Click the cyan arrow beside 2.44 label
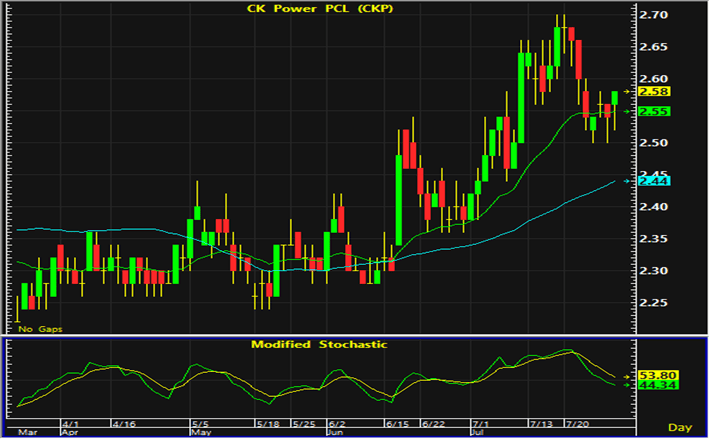The height and width of the screenshot is (439, 710). pos(627,181)
